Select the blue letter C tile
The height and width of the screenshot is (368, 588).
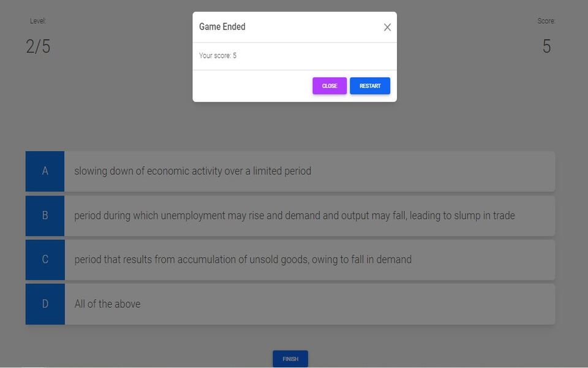(x=45, y=259)
